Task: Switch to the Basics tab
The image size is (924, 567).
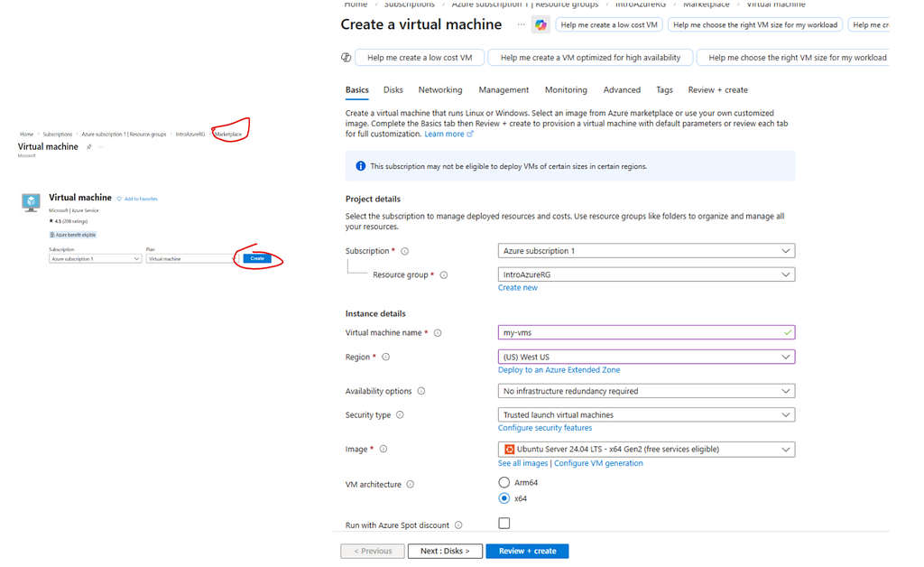Action: (x=357, y=90)
